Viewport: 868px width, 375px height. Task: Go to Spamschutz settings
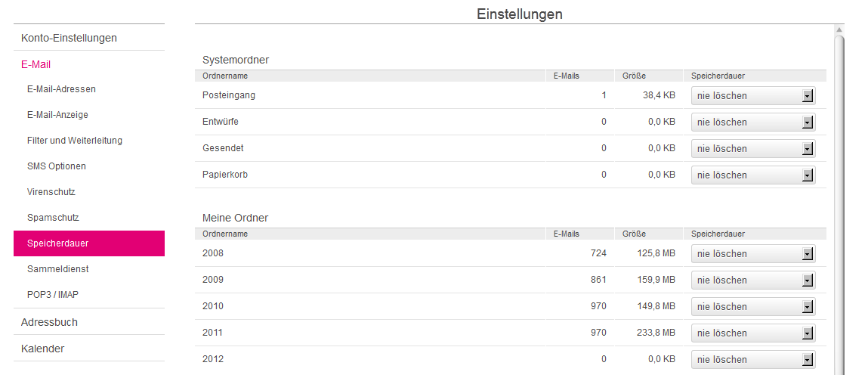coord(53,218)
